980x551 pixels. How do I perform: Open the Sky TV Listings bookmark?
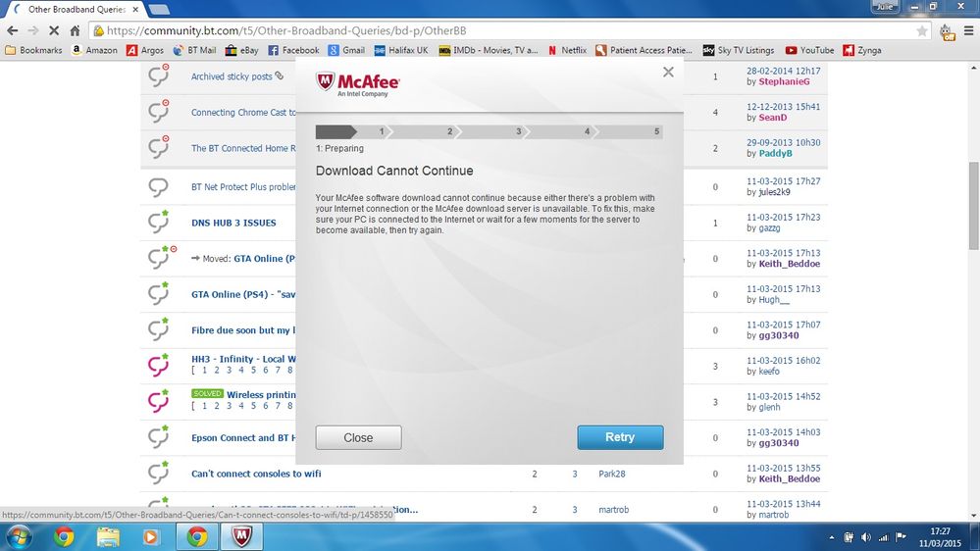coord(739,50)
